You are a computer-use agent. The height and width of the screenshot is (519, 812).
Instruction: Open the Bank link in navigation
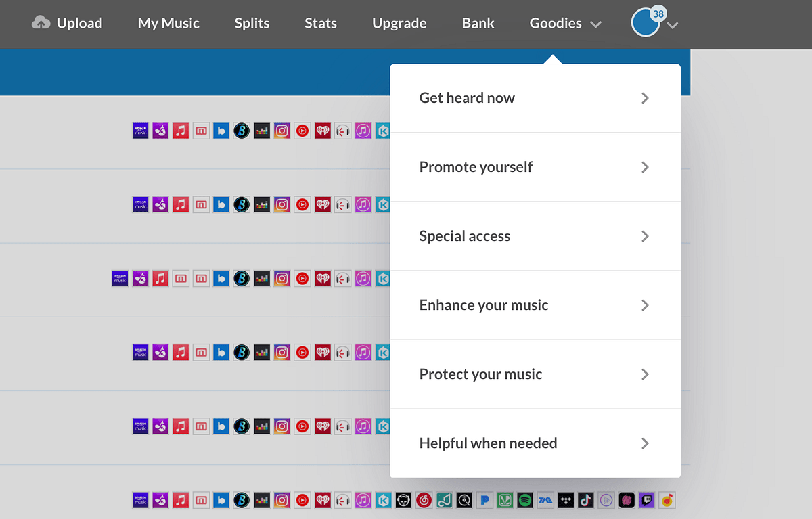point(478,23)
